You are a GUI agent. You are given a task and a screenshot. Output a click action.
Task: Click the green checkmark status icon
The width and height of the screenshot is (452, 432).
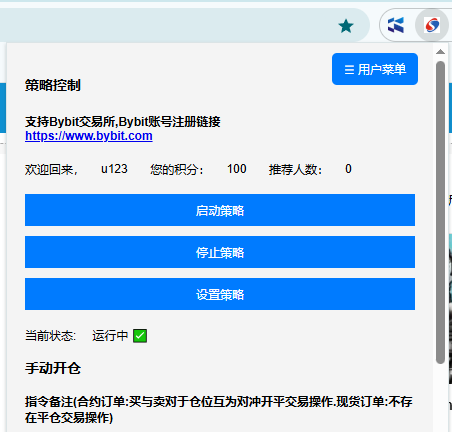(140, 336)
